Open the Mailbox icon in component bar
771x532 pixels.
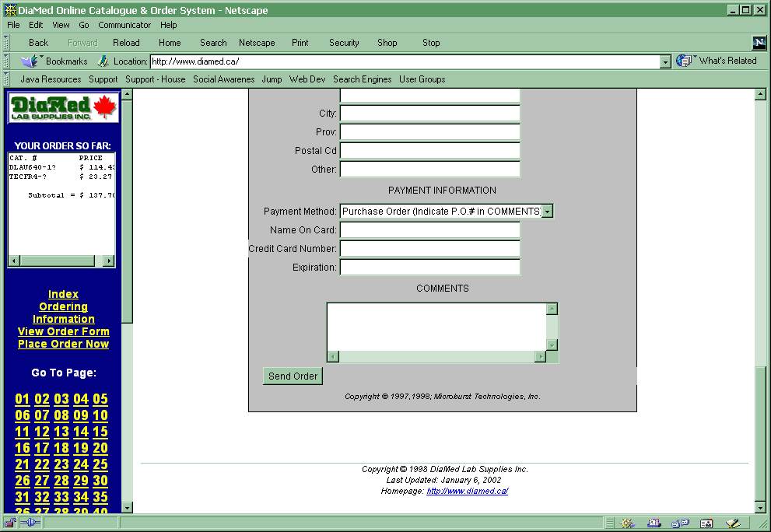[x=654, y=523]
